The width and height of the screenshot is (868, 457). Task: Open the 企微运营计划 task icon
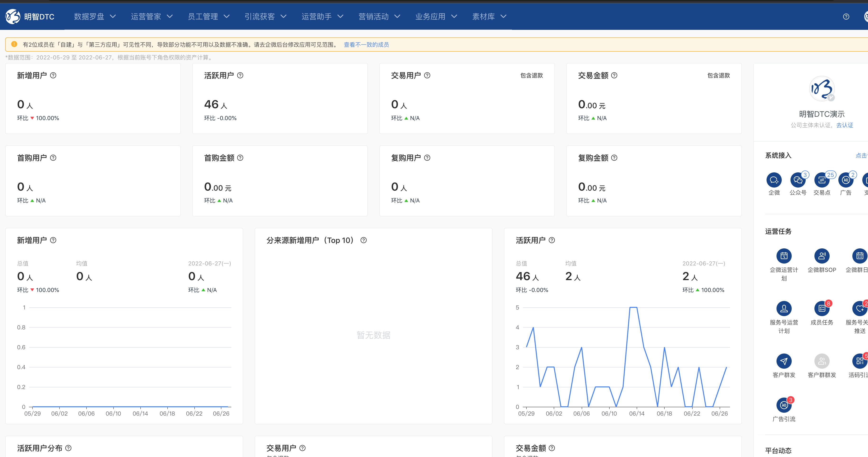784,256
